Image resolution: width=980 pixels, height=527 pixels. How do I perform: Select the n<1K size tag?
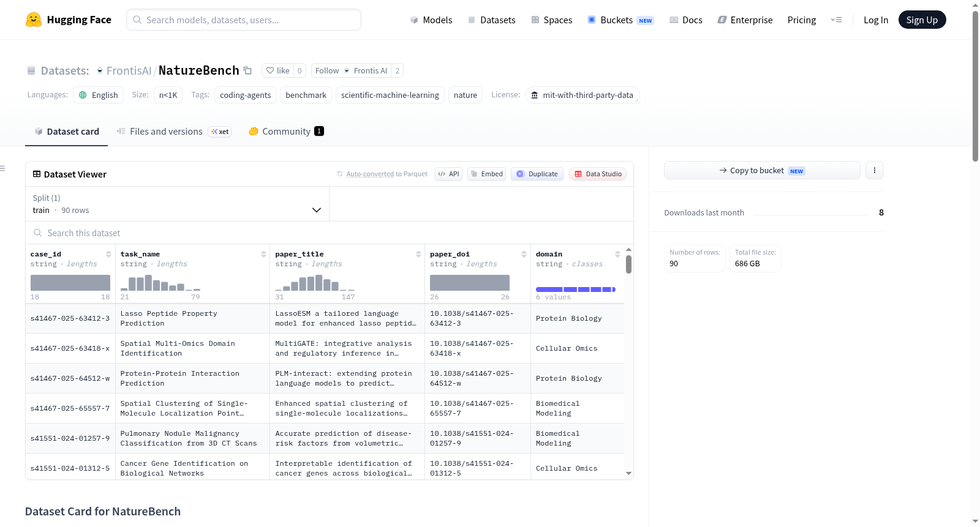(x=168, y=95)
